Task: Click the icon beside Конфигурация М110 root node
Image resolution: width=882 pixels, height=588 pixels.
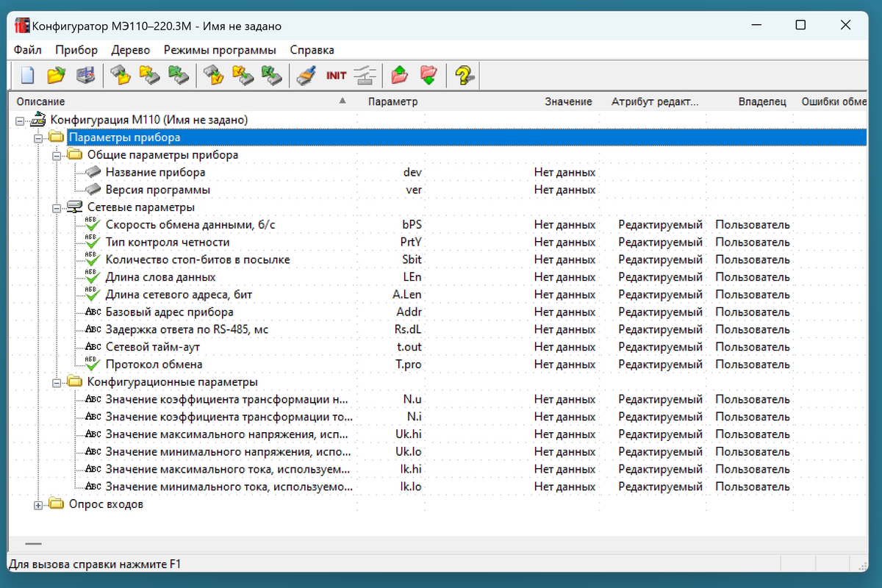Action: 38,120
